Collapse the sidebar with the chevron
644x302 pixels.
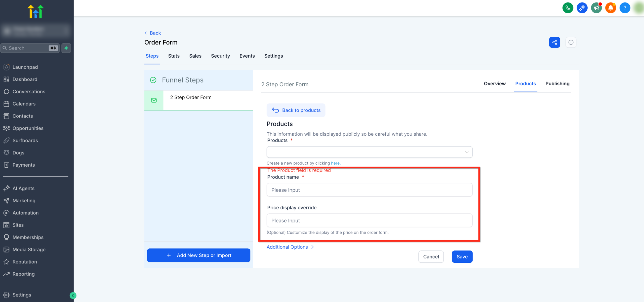point(73,295)
